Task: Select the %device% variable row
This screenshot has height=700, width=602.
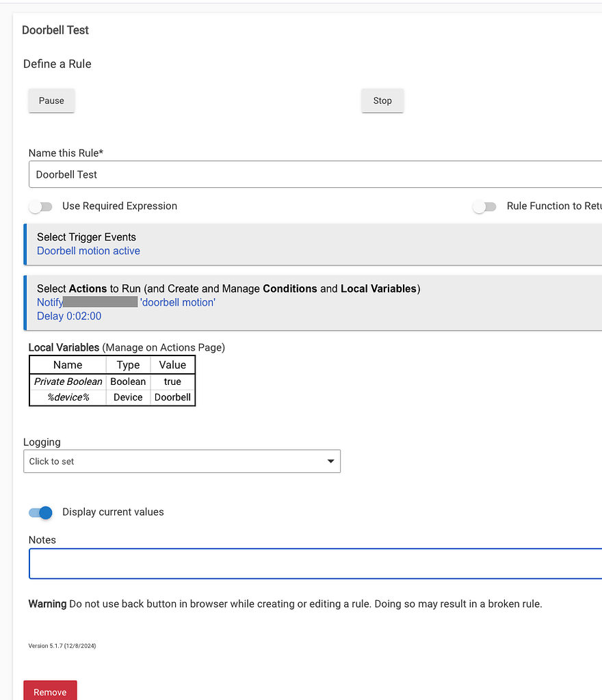Action: [x=67, y=397]
